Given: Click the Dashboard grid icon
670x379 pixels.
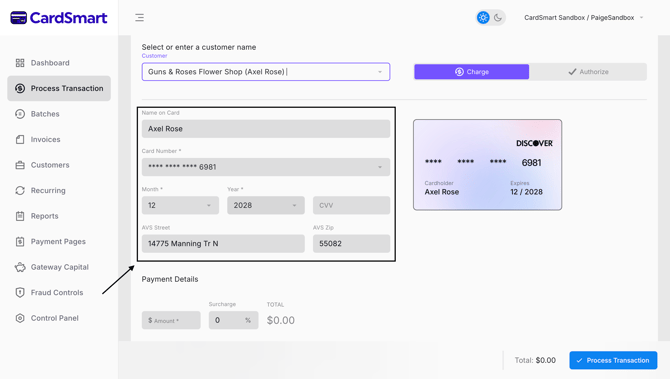Looking at the screenshot, I should click(20, 63).
